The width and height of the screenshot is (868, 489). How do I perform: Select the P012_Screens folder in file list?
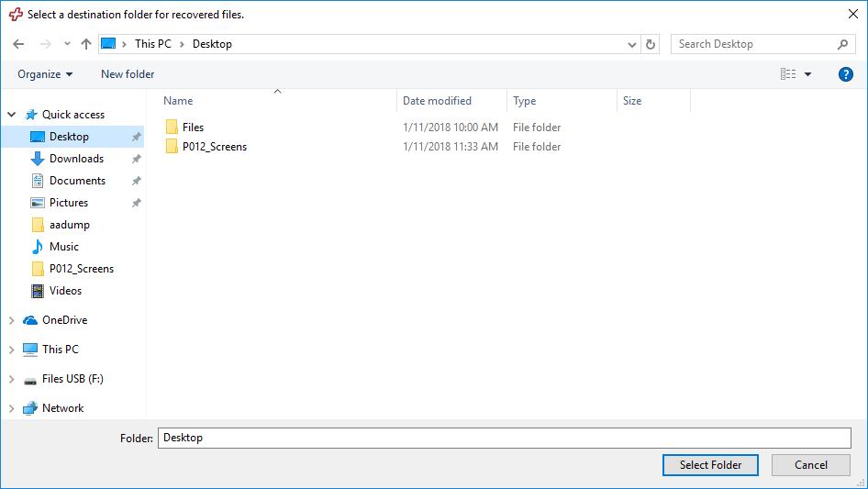(214, 147)
